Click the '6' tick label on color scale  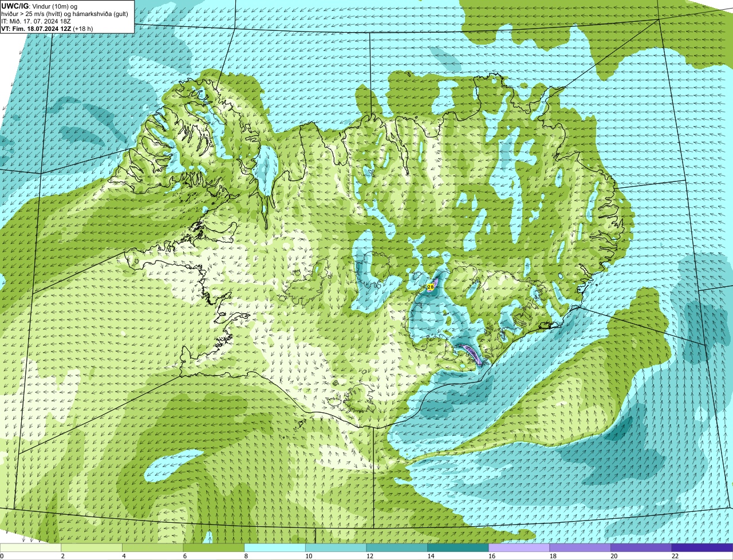pos(185,556)
